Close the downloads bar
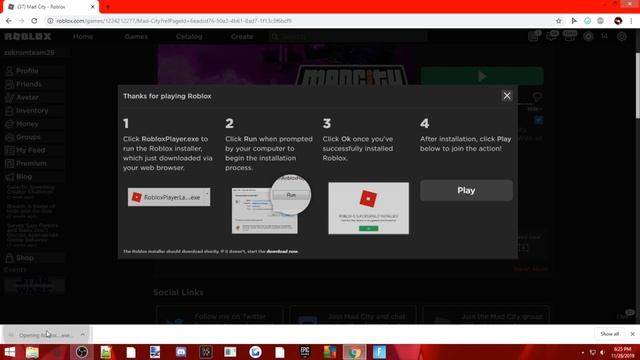This screenshot has height=360, width=640. pyautogui.click(x=632, y=334)
